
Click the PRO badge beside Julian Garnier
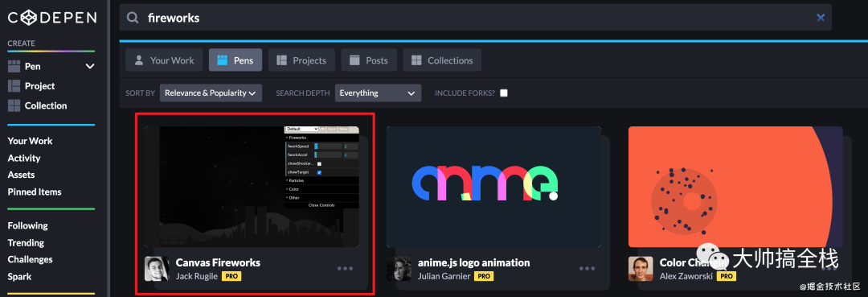pyautogui.click(x=485, y=276)
